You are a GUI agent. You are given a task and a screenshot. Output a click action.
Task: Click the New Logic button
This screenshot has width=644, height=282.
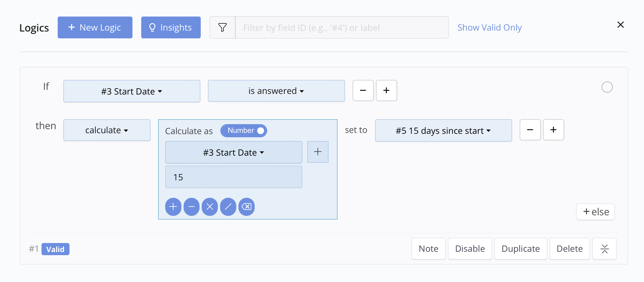tap(95, 27)
